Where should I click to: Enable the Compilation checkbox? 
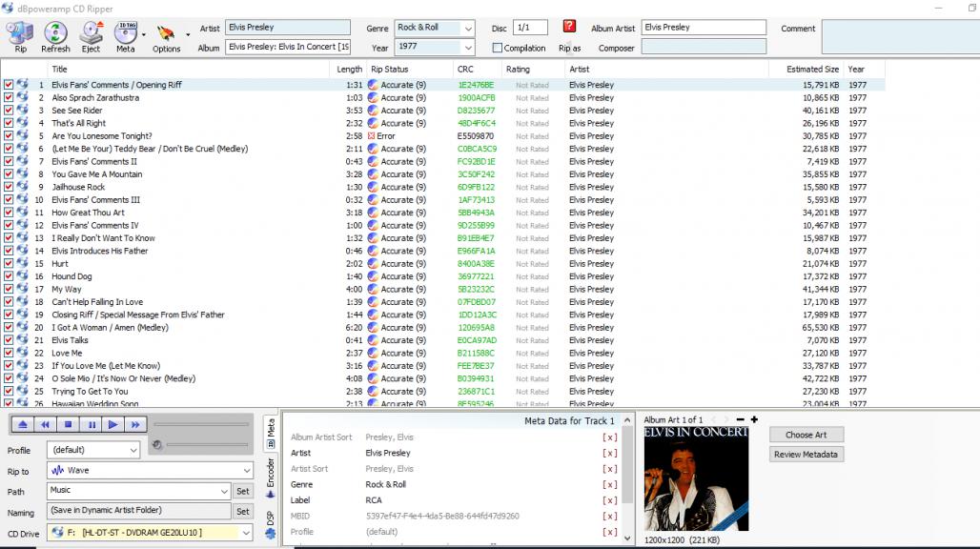[x=497, y=48]
